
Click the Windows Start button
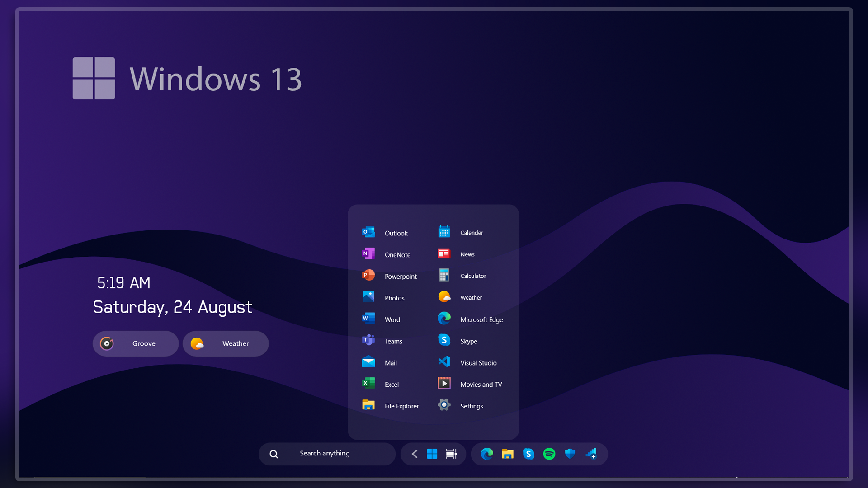tap(432, 454)
